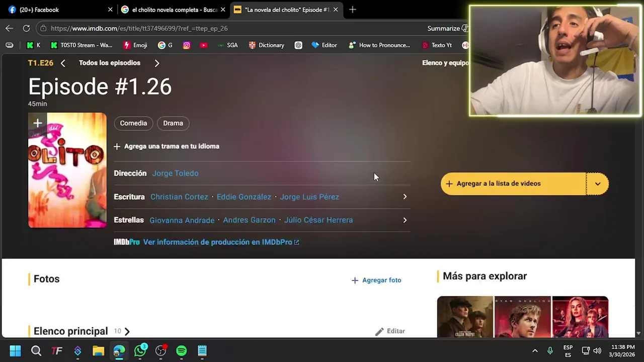Viewport: 644px width, 362px height.
Task: Open Spotify from the taskbar
Action: coord(182,350)
